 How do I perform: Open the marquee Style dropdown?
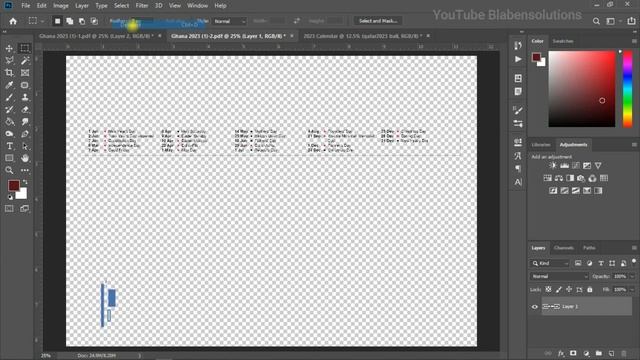(230, 21)
